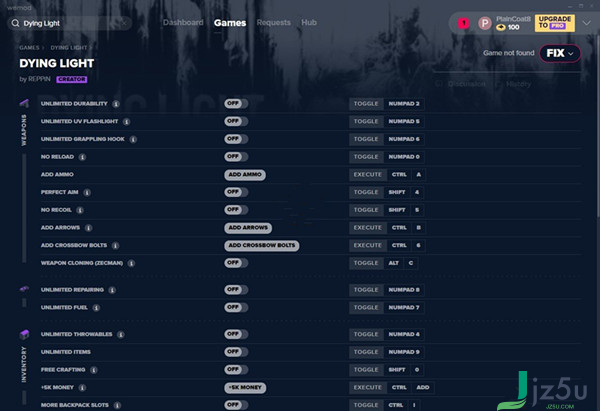Screen dimensions: 600x411
Task: Open the Dashboard tab
Action: point(183,23)
